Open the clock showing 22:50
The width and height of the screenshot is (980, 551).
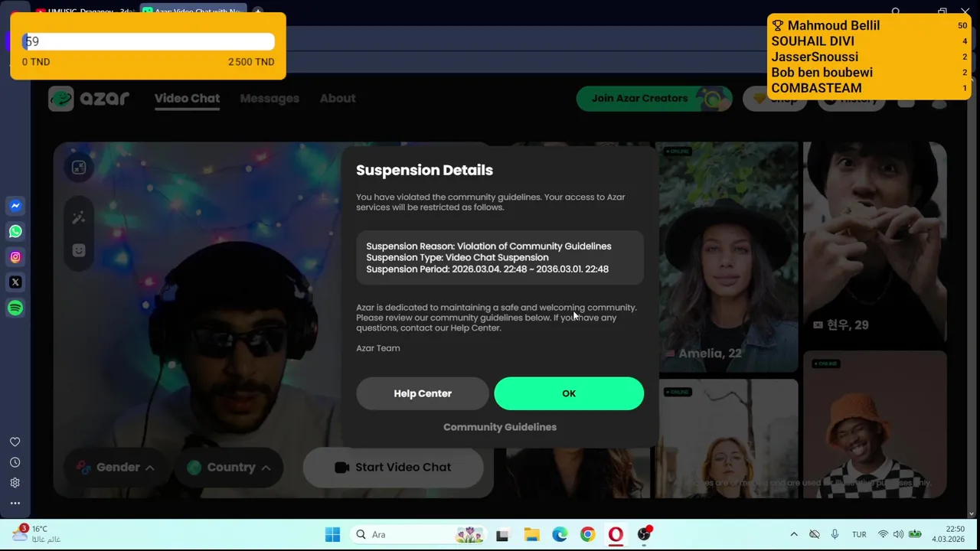point(949,534)
